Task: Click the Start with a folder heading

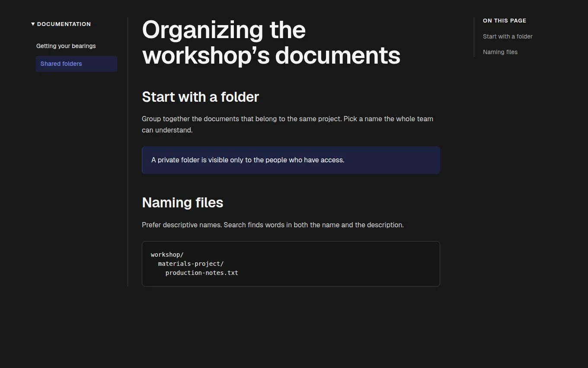Action: [x=200, y=97]
